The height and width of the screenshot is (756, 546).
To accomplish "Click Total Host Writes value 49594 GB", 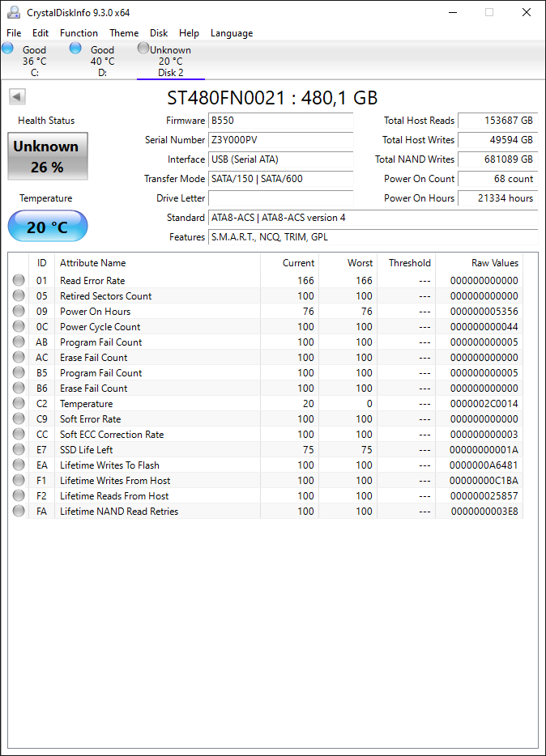I will coord(497,140).
